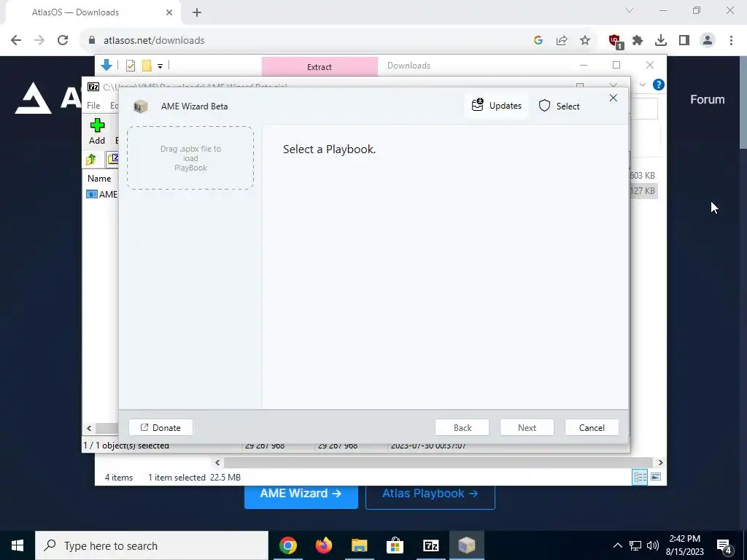Open the Chrome profile avatar
Screen dimensions: 747x560
[708, 41]
